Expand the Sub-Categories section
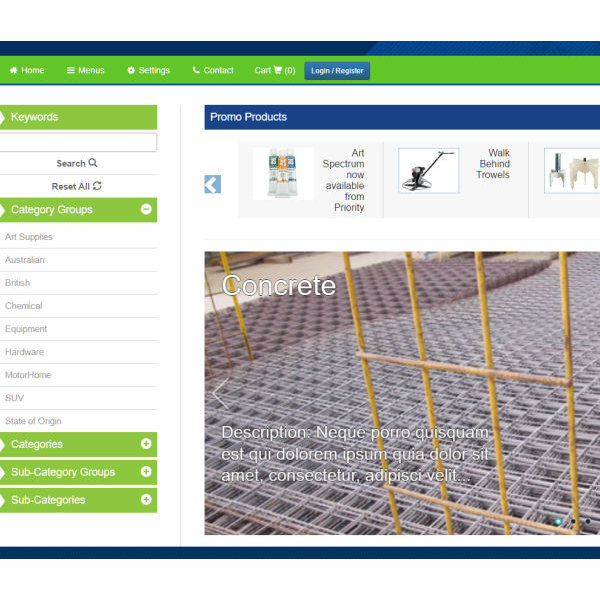The width and height of the screenshot is (600, 600). pyautogui.click(x=146, y=499)
